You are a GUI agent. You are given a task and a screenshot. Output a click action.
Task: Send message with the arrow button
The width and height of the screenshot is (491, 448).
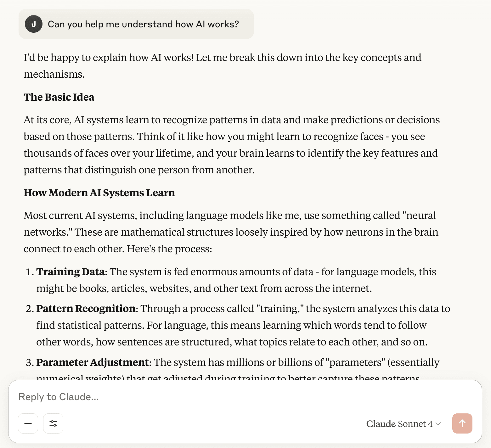[x=462, y=423]
